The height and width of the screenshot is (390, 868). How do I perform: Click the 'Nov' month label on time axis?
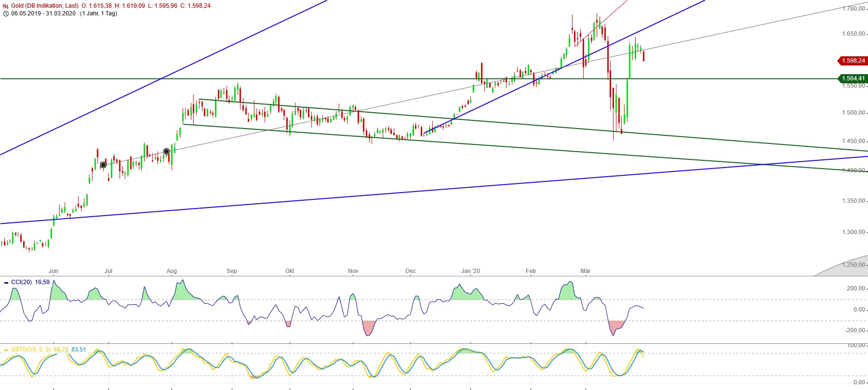353,271
